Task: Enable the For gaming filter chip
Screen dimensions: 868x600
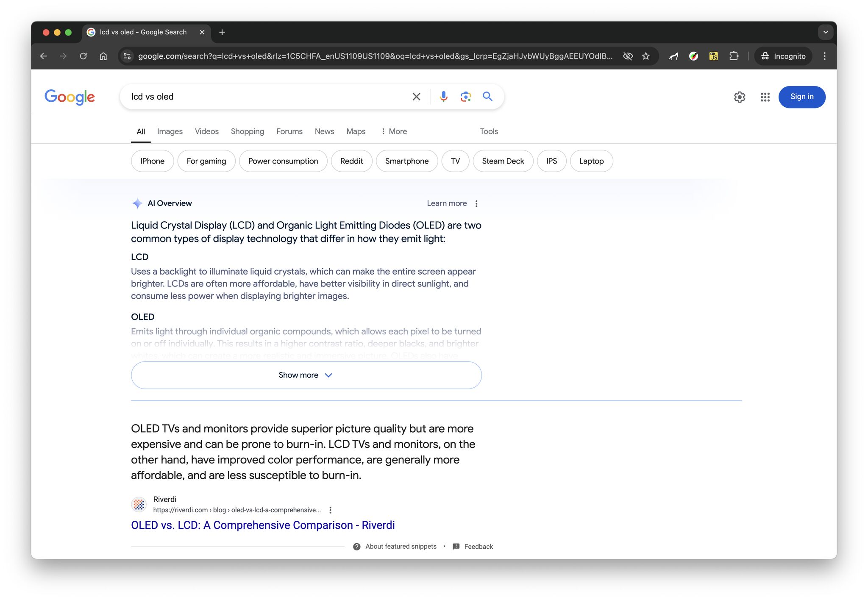Action: click(206, 161)
